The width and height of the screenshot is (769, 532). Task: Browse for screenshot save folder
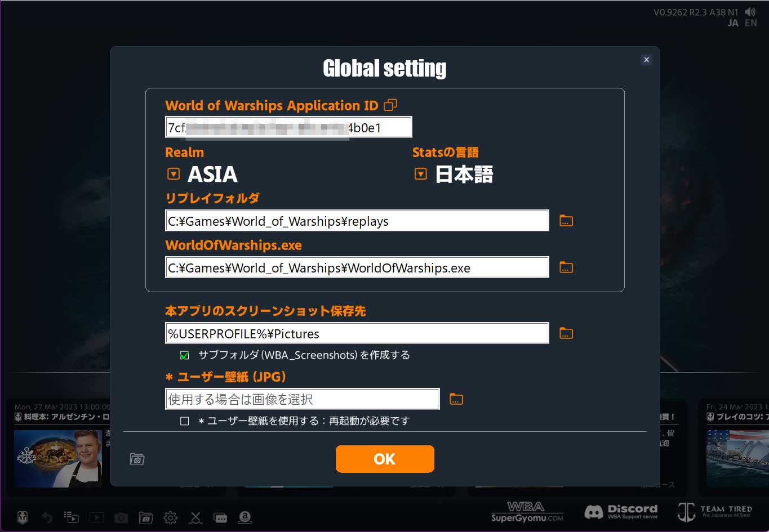566,333
